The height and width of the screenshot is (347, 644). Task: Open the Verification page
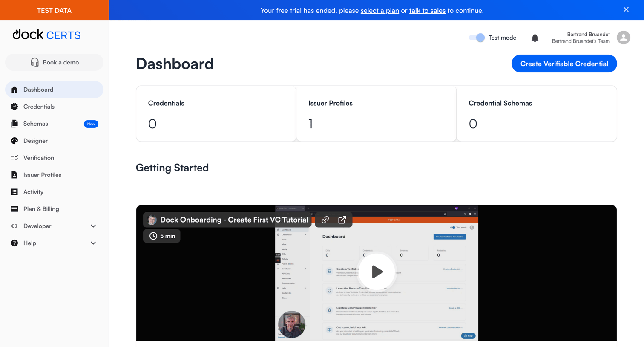[x=54, y=158]
